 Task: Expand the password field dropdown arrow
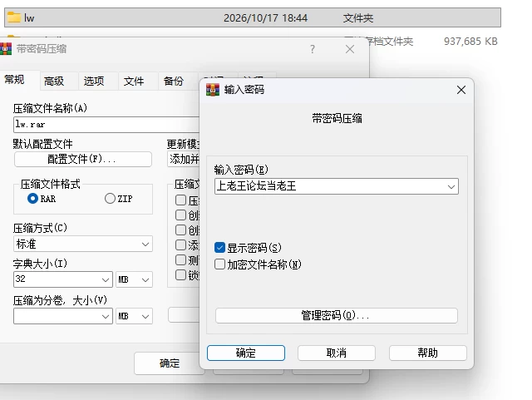(x=451, y=186)
